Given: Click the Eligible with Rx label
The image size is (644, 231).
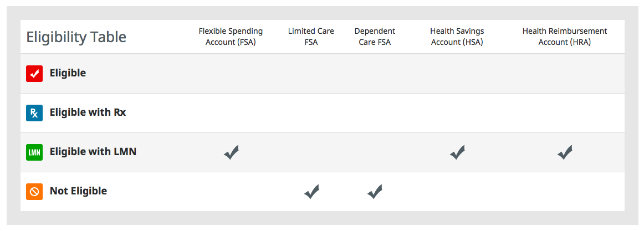Looking at the screenshot, I should (88, 112).
